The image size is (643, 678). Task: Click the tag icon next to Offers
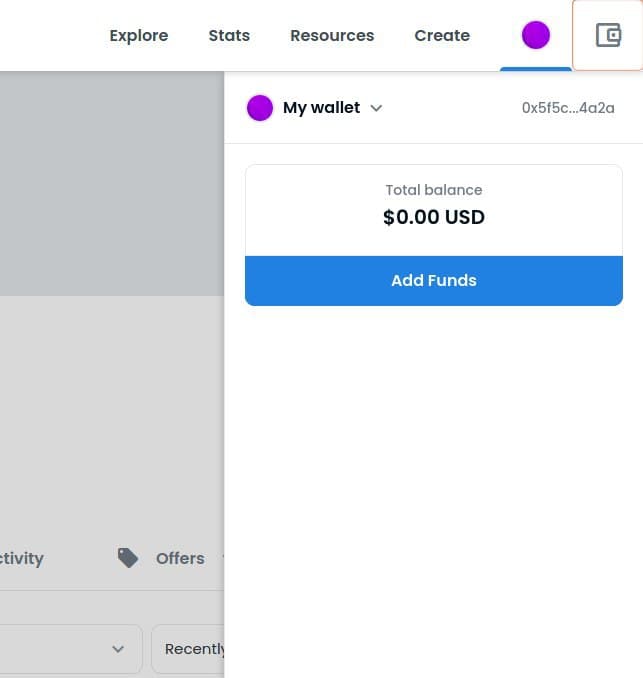click(x=128, y=558)
